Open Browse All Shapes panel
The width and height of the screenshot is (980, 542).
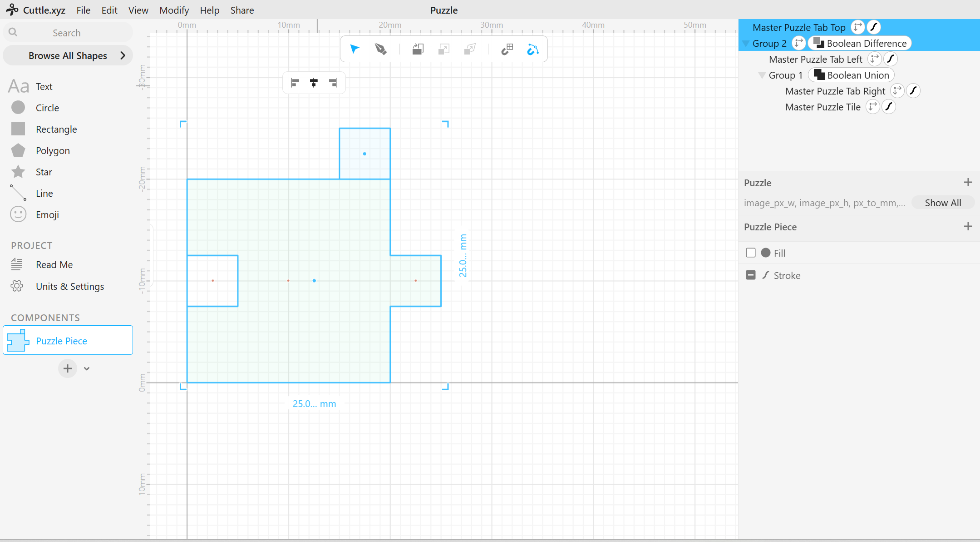[68, 55]
